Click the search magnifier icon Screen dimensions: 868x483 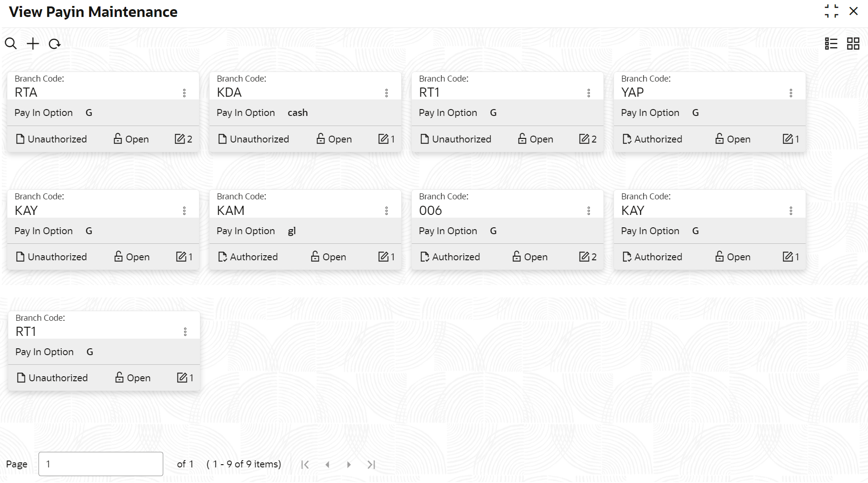(x=11, y=44)
